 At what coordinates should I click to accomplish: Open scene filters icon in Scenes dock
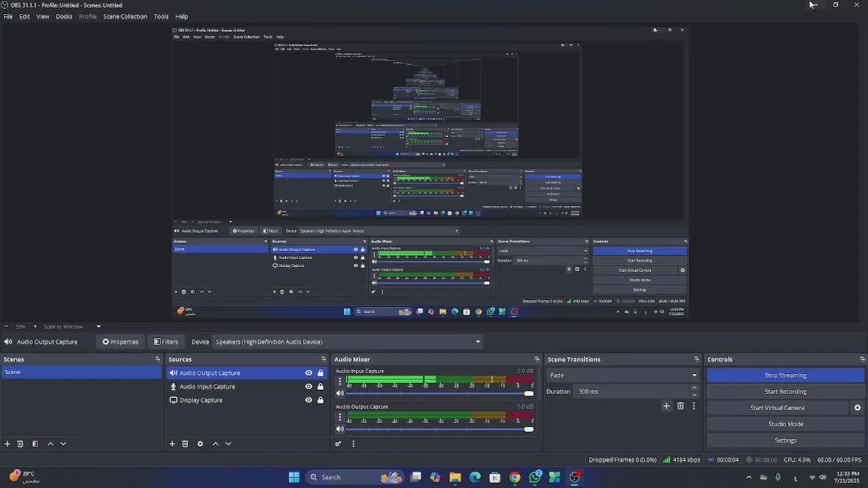coord(35,444)
